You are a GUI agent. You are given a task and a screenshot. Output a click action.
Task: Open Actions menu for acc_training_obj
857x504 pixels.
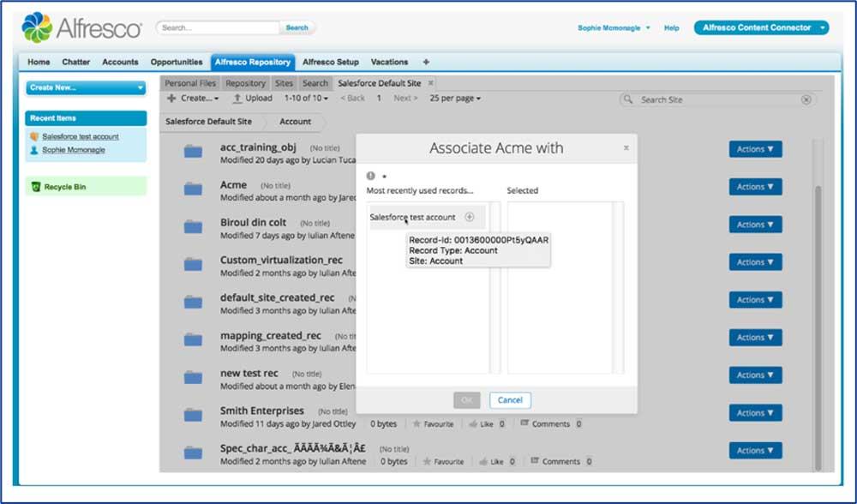(755, 149)
